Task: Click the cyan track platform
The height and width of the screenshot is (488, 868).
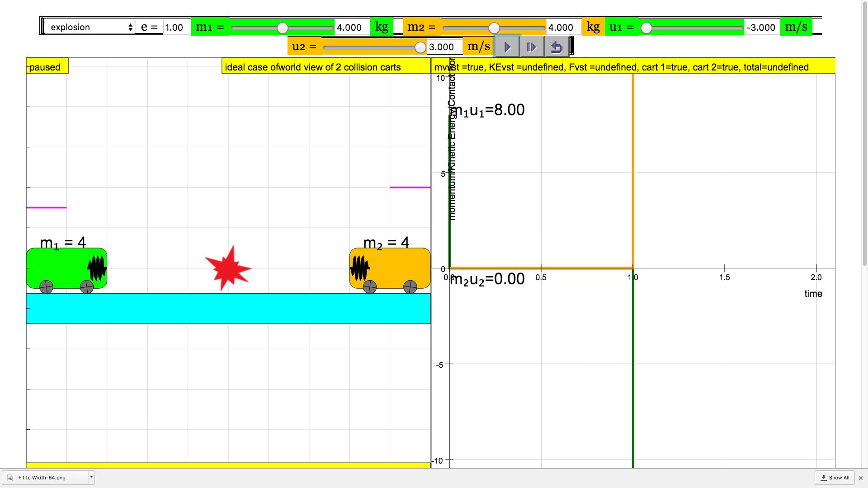Action: tap(228, 309)
